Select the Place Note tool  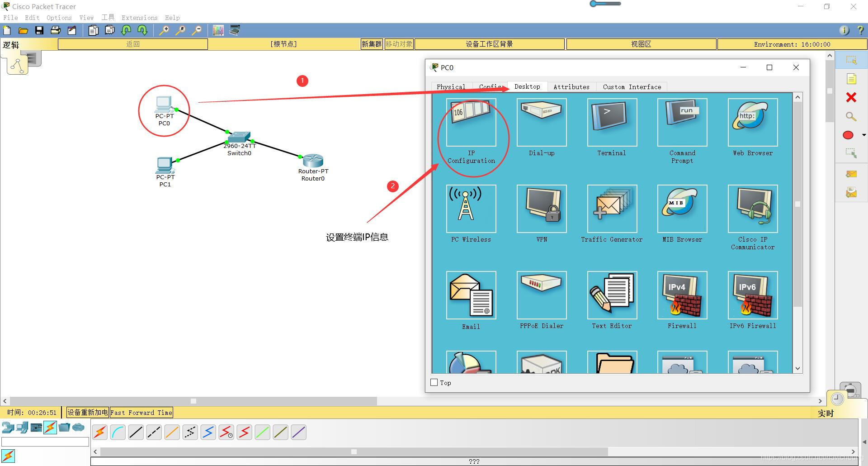[x=851, y=79]
